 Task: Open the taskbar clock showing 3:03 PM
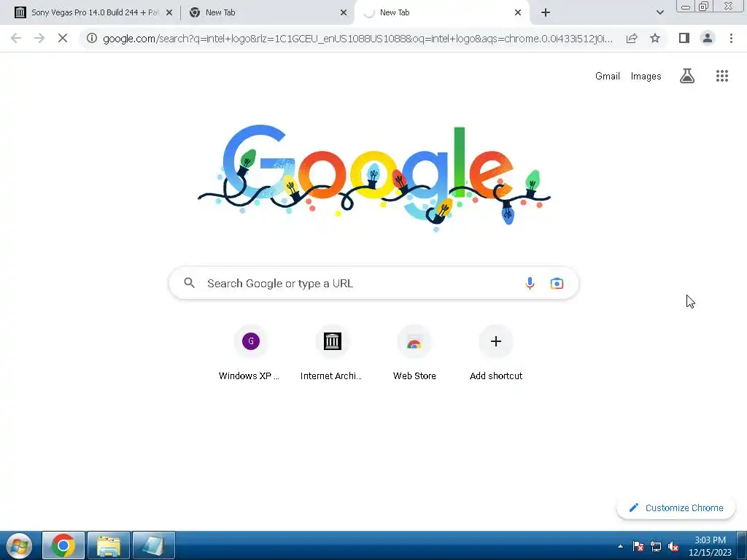point(710,545)
